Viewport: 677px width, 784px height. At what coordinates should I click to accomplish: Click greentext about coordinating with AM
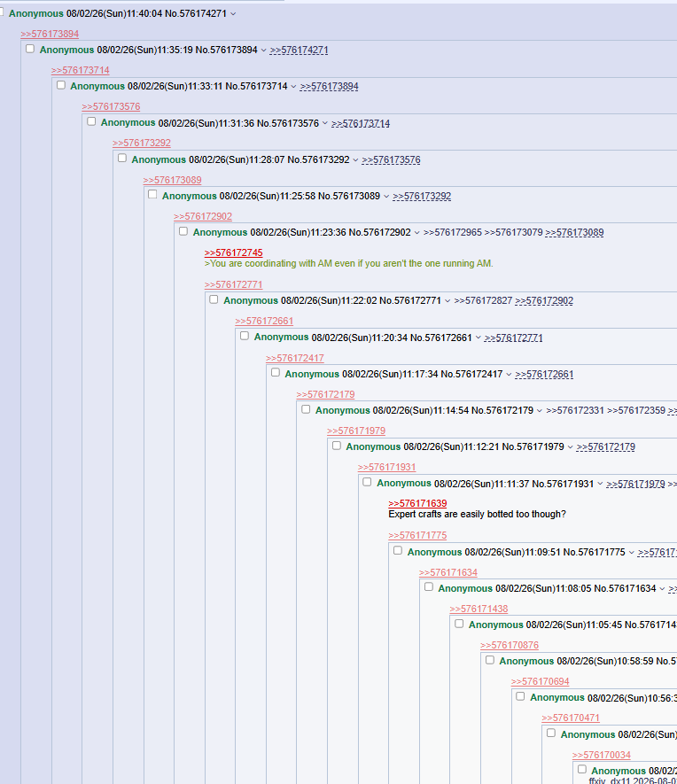348,263
